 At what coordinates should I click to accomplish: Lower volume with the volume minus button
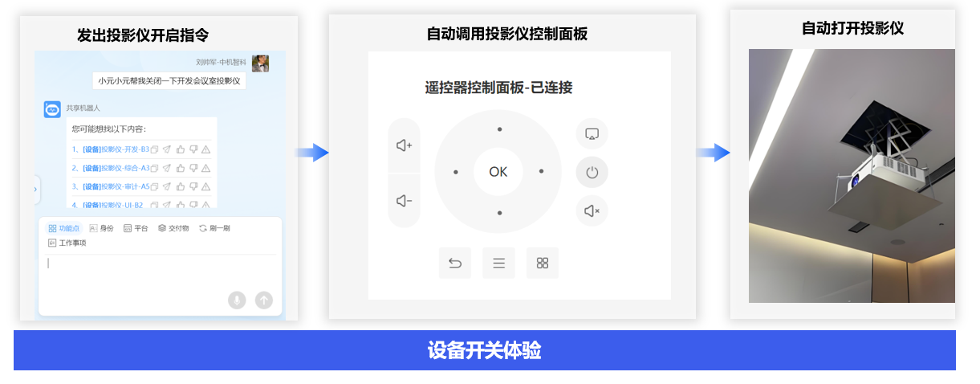tap(404, 201)
